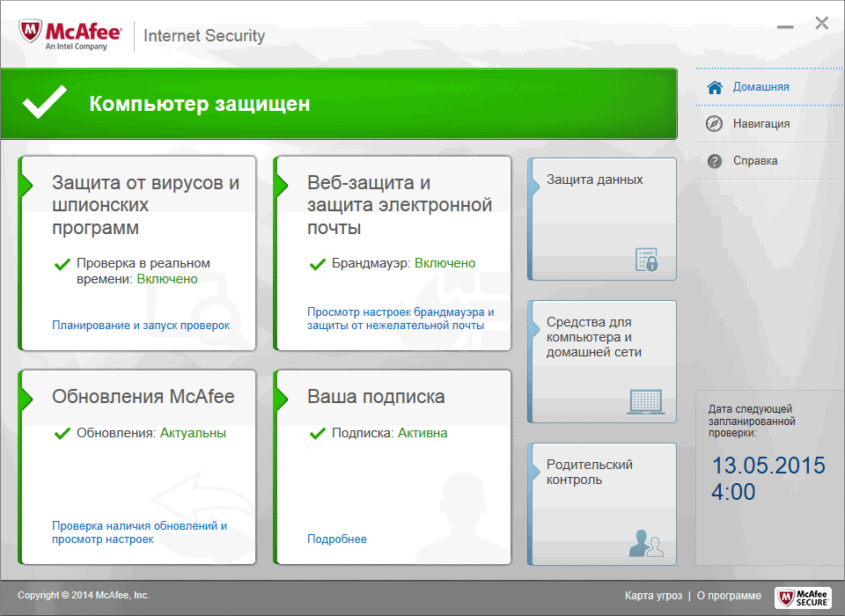Expand the Средства для компьютера panel
Image resolution: width=845 pixels, height=616 pixels.
[602, 361]
